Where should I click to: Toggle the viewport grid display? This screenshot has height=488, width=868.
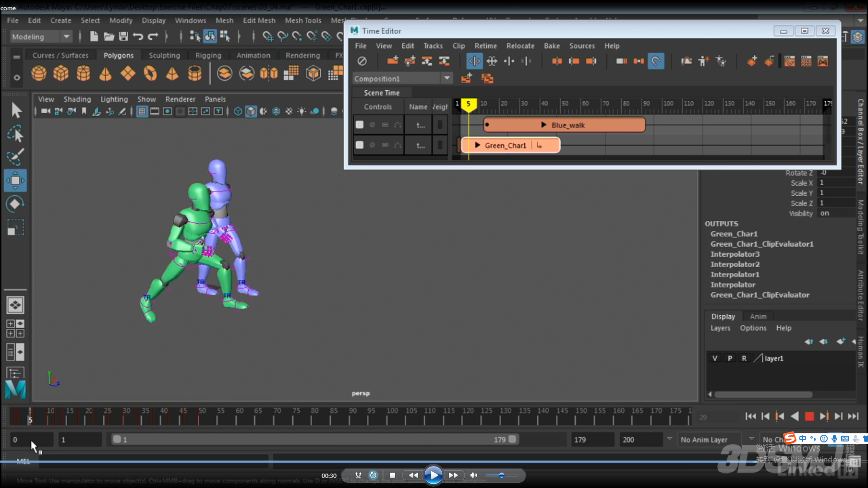click(x=142, y=111)
